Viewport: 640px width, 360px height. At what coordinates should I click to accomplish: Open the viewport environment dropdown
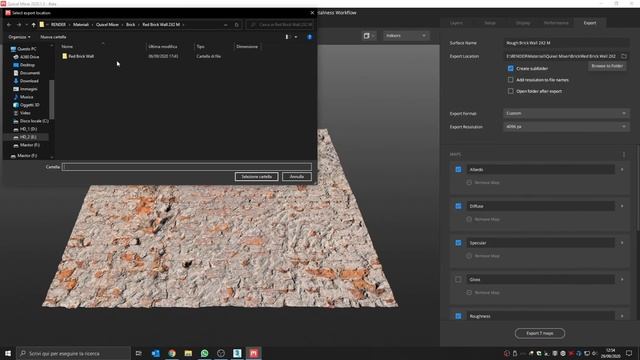click(405, 36)
